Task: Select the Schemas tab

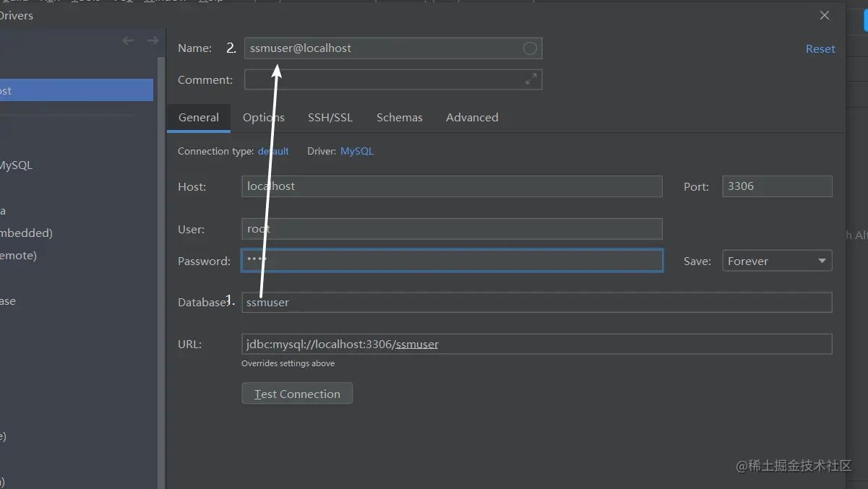Action: click(x=400, y=117)
